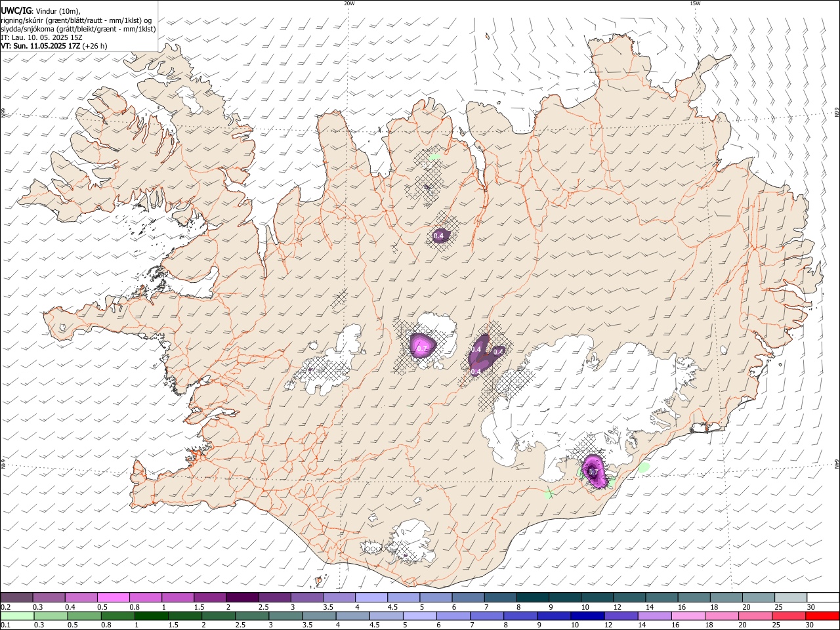
Task: Click the white top legend swatch labeled 30
Action: click(823, 597)
